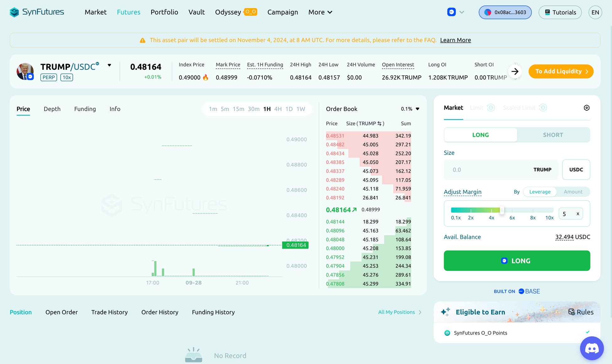Screen dimensions: 612x364
Task: Switch the position side to SHORT
Action: [x=553, y=135]
